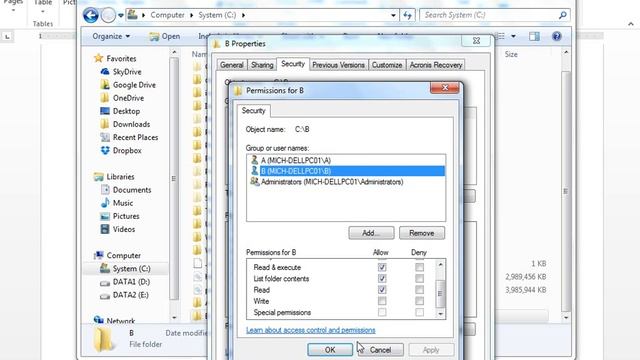Click Cancel in Permissions for B
This screenshot has width=640, height=360.
(x=380, y=350)
